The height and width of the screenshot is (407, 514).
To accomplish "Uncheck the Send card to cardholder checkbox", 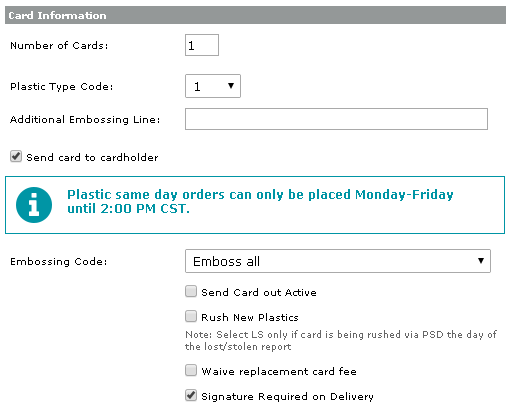I will [16, 156].
